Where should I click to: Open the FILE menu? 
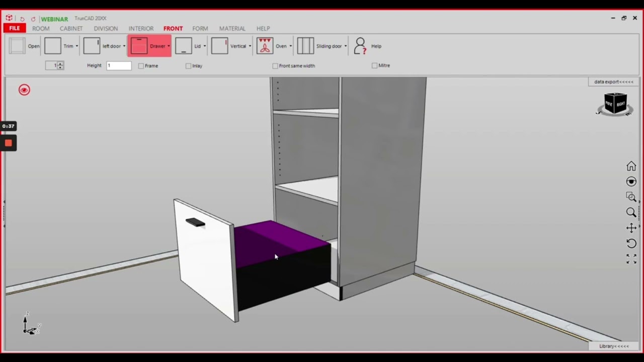click(15, 28)
